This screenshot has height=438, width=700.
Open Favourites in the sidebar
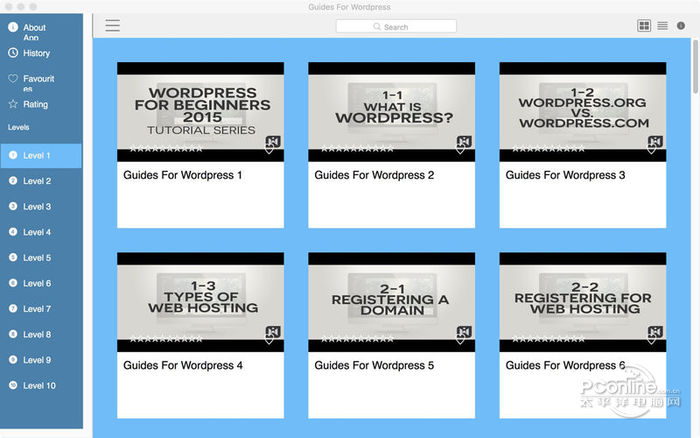click(x=41, y=81)
